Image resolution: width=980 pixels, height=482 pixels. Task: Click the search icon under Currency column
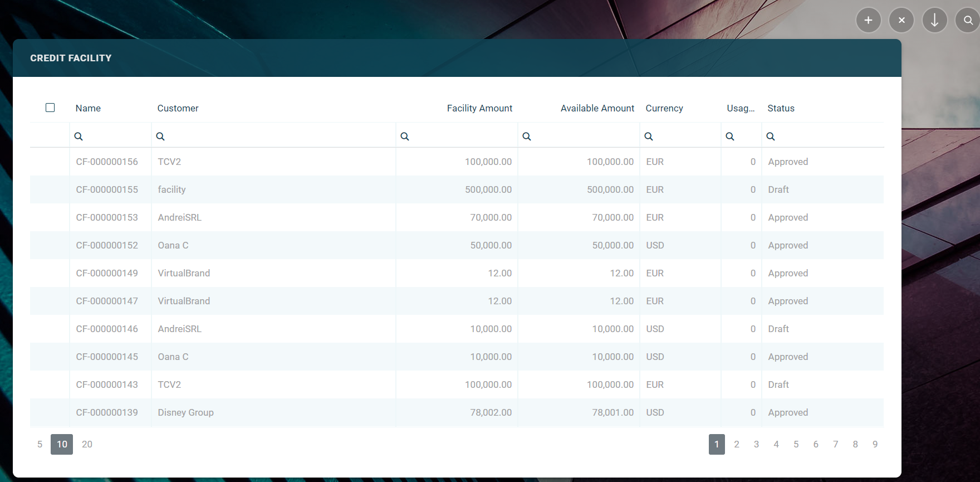tap(649, 137)
